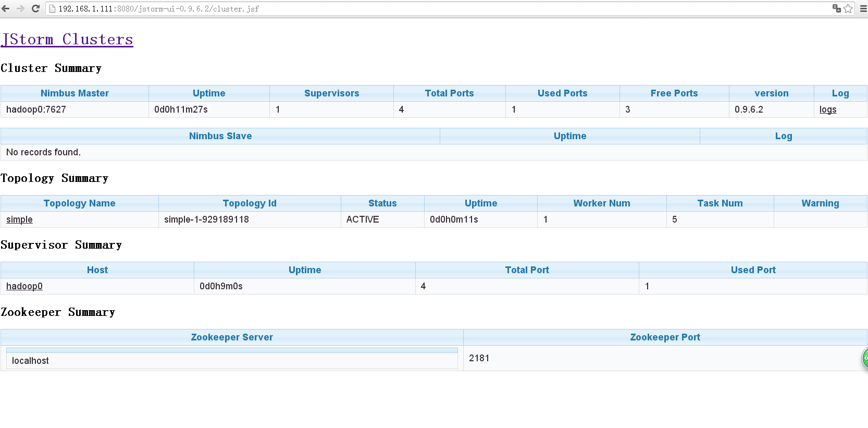
Task: Click the Status column header
Action: pos(382,203)
